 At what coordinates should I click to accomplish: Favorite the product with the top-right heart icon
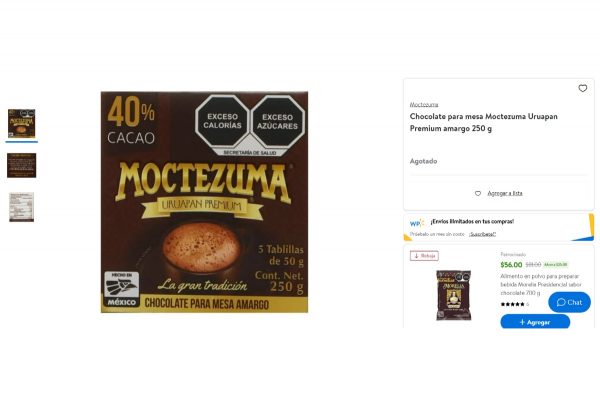pyautogui.click(x=582, y=88)
